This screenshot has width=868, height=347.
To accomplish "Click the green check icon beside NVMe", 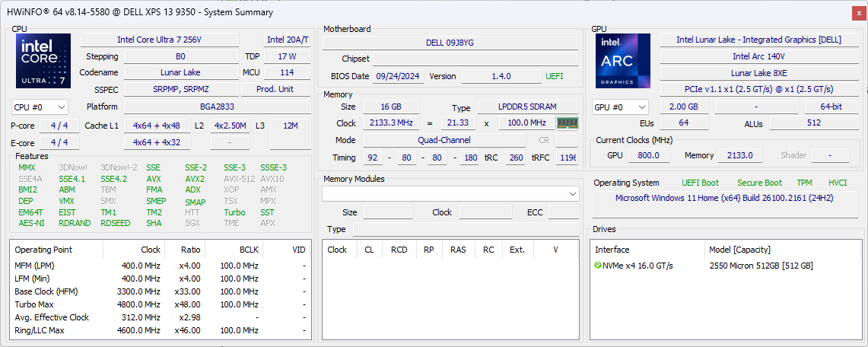I will [598, 266].
